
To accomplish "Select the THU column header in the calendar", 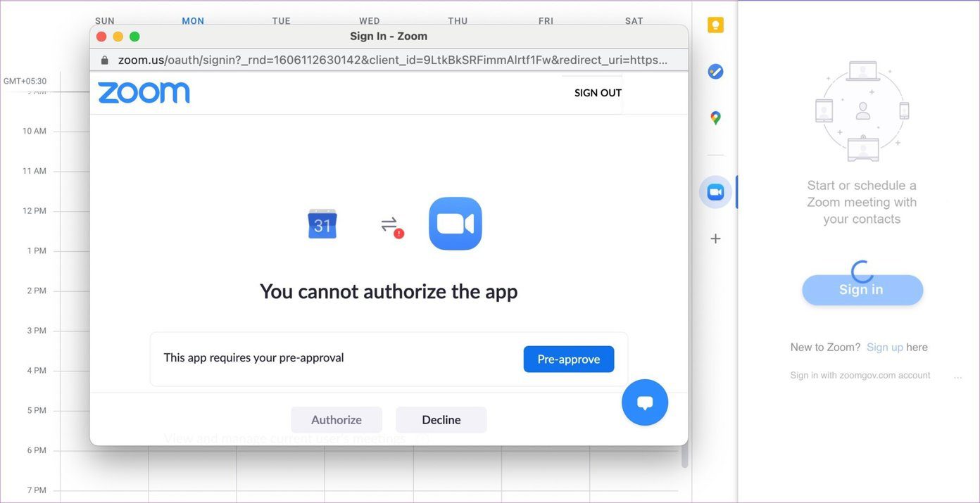I will coord(458,21).
